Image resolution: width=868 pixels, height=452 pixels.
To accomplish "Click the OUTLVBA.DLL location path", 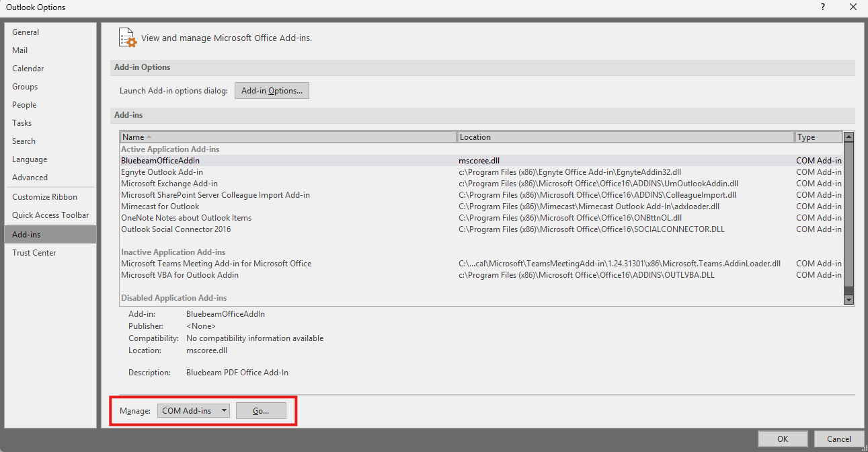I will (587, 275).
